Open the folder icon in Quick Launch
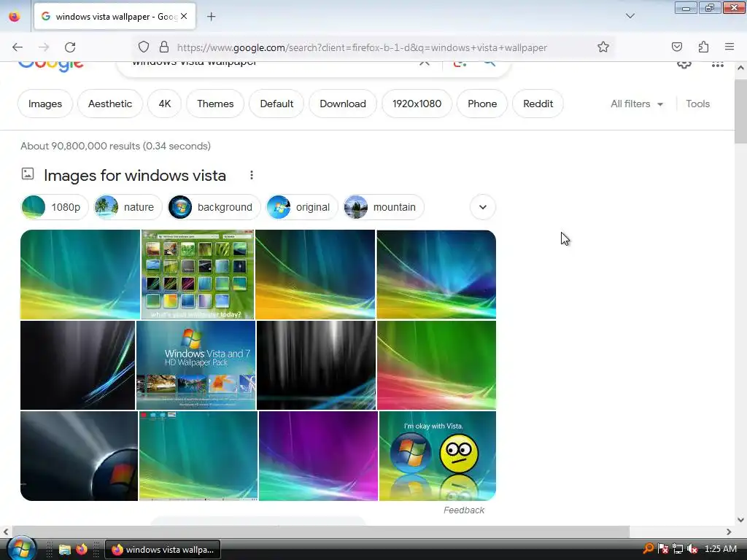The width and height of the screenshot is (747, 560). 64,550
